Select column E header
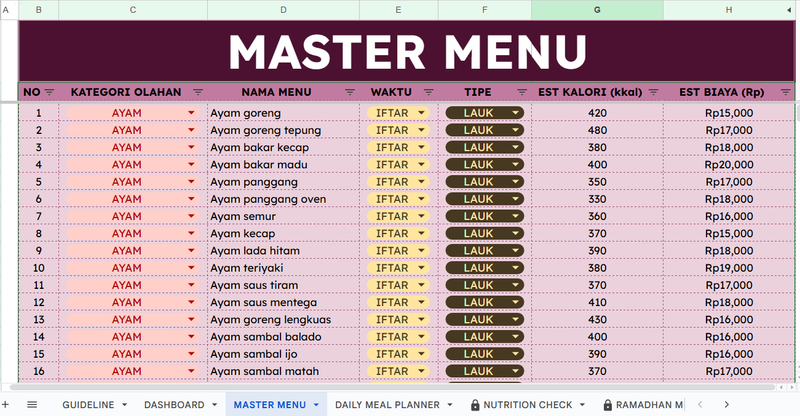 tap(398, 10)
